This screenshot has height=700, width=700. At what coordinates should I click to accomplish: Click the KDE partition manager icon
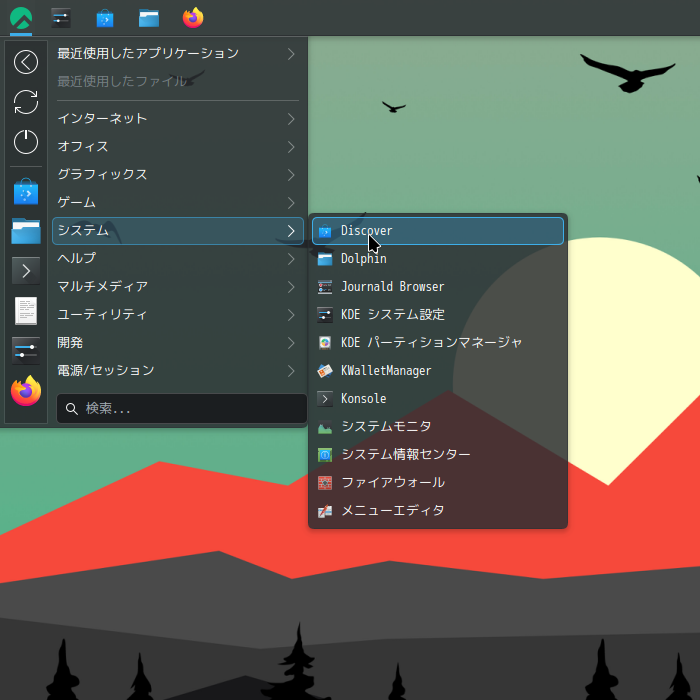325,343
